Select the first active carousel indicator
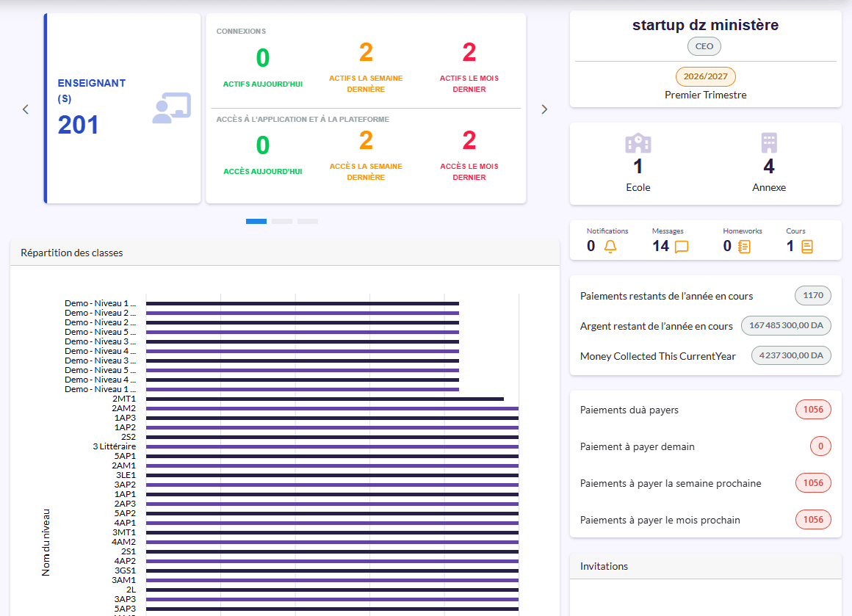Screen dimensions: 852x616 [256, 221]
